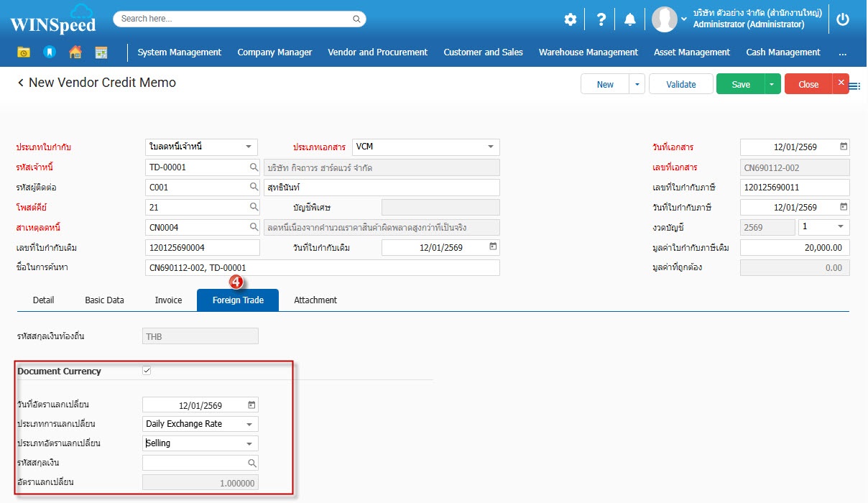
Task: Switch to the Invoice tab
Action: point(168,300)
